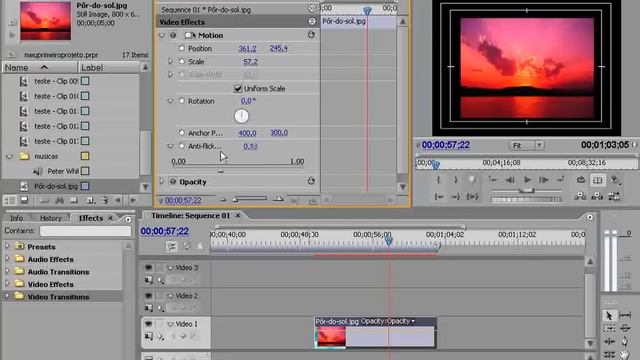640x360 pixels.
Task: Click the monitor shuttle slider
Action: pos(527,191)
